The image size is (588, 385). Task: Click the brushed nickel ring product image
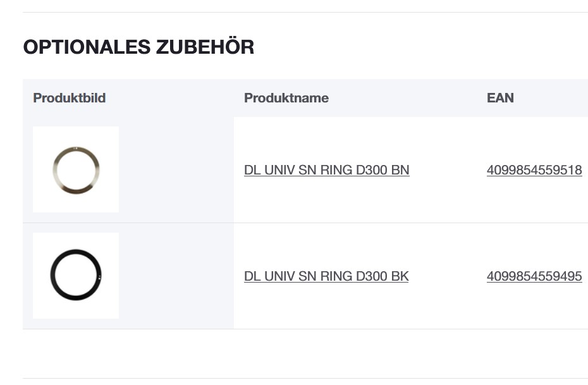coord(76,169)
